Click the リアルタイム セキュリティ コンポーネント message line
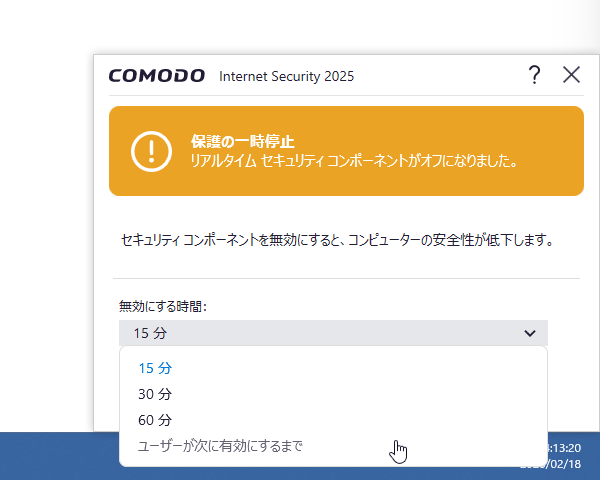 pyautogui.click(x=354, y=161)
